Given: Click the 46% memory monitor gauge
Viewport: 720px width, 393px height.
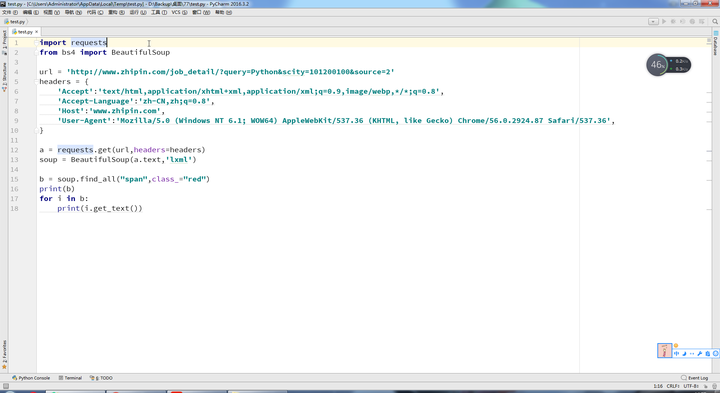Looking at the screenshot, I should 657,65.
